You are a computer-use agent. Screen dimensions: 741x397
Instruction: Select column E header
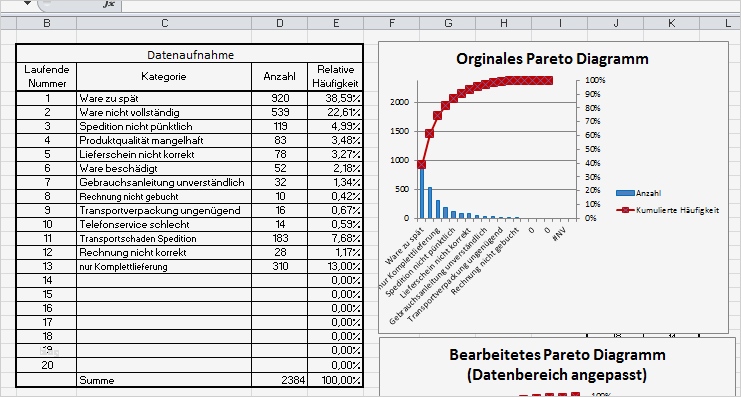coord(336,23)
